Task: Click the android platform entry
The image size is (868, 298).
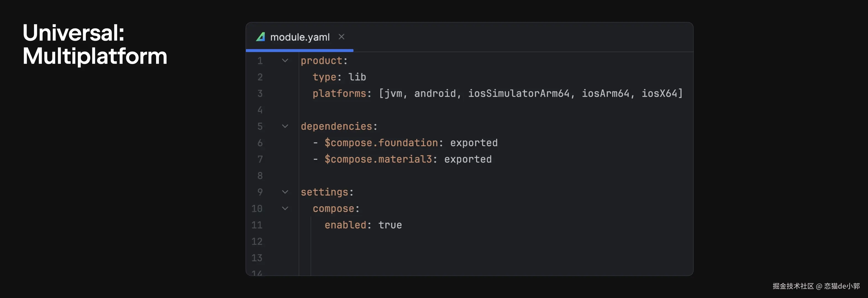Action: coord(435,94)
